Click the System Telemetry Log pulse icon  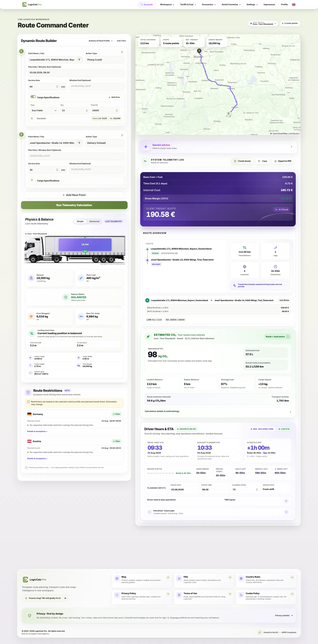(x=145, y=161)
